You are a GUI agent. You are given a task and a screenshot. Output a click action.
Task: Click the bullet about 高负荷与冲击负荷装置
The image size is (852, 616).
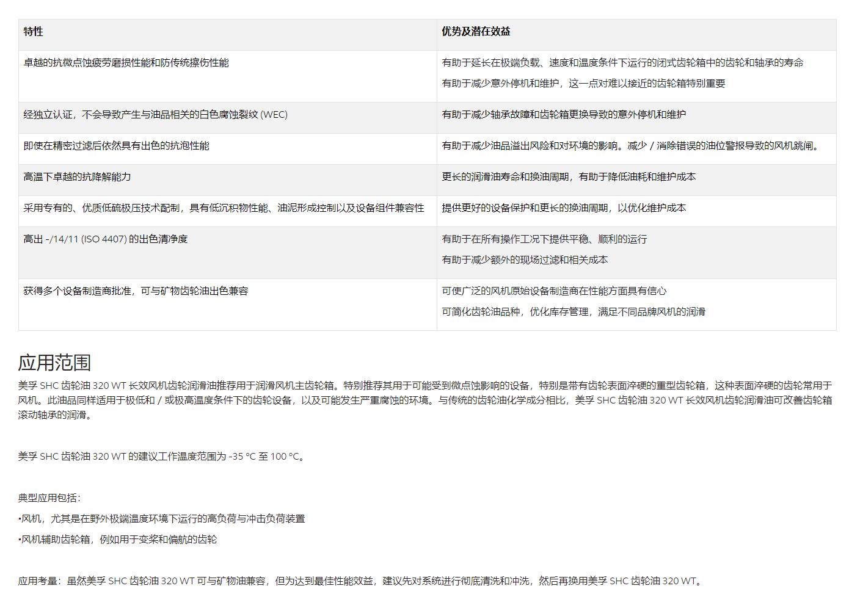[162, 519]
